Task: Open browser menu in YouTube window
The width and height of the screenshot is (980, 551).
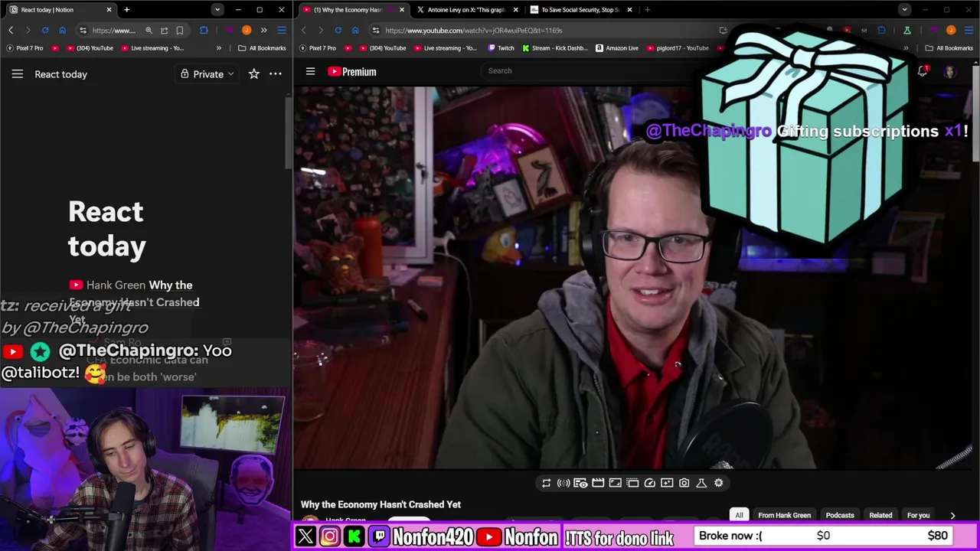Action: tap(969, 31)
